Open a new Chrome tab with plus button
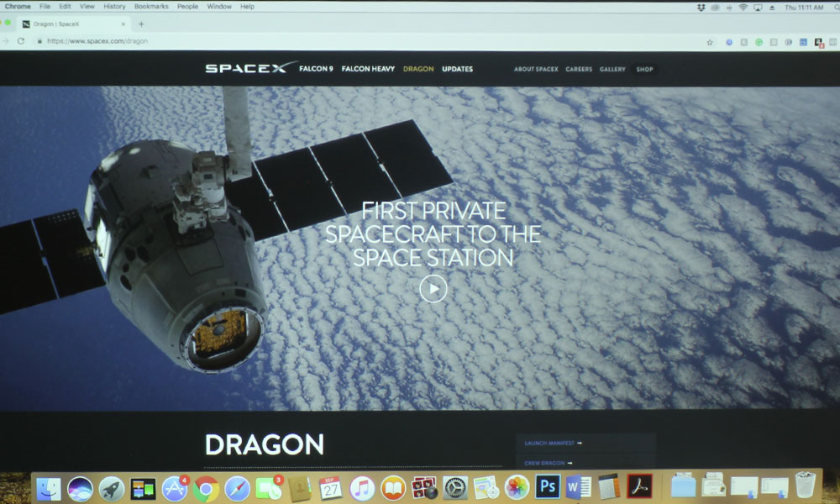Viewport: 840px width, 504px height. [141, 24]
